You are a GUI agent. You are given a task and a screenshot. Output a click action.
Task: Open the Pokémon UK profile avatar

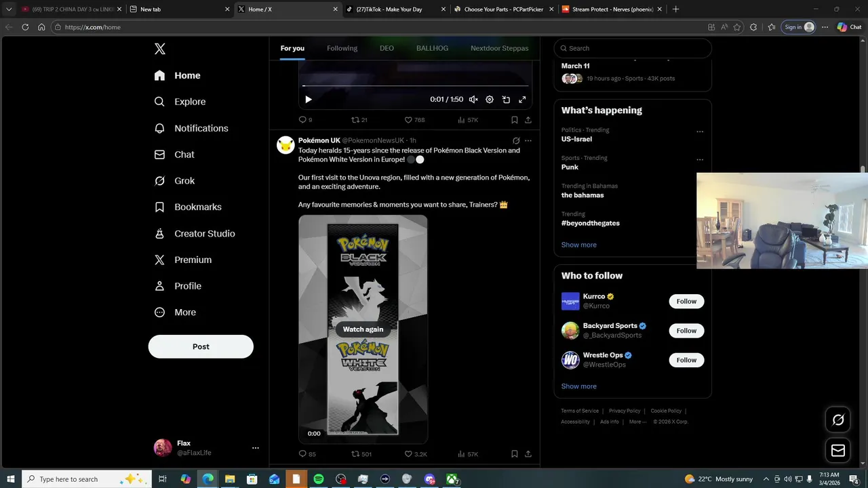285,145
